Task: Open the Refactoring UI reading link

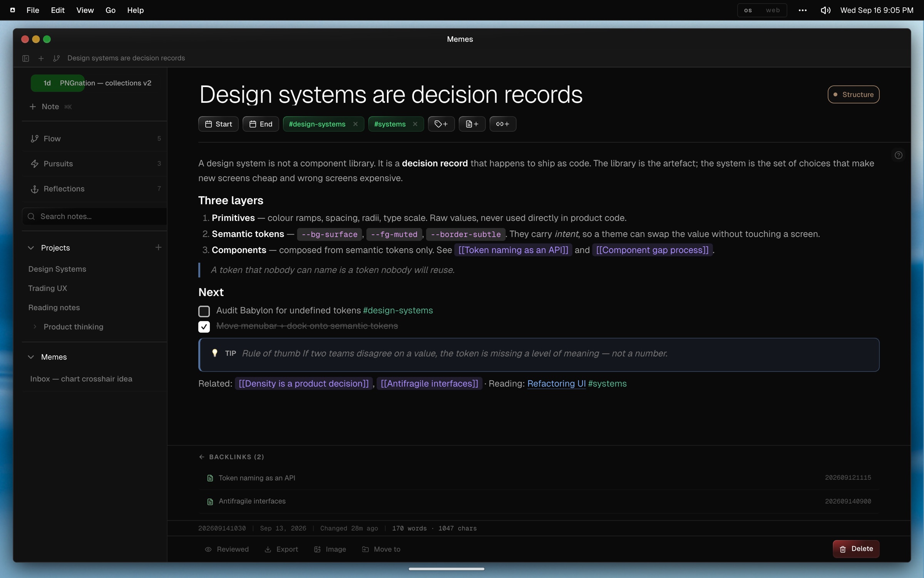Action: (556, 384)
